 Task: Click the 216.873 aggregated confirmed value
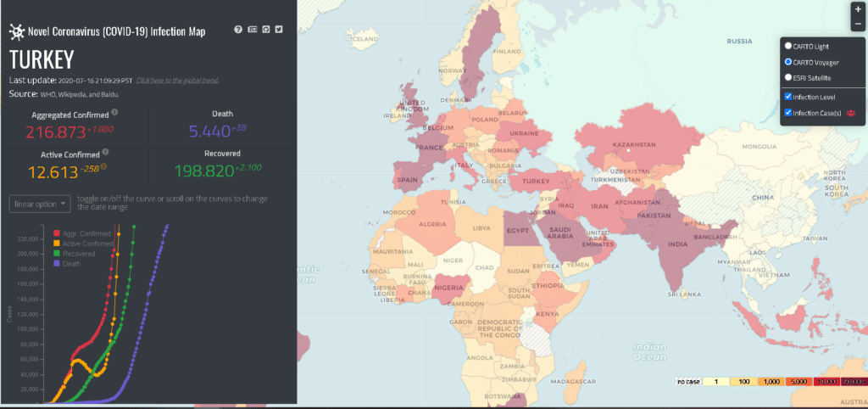click(58, 132)
